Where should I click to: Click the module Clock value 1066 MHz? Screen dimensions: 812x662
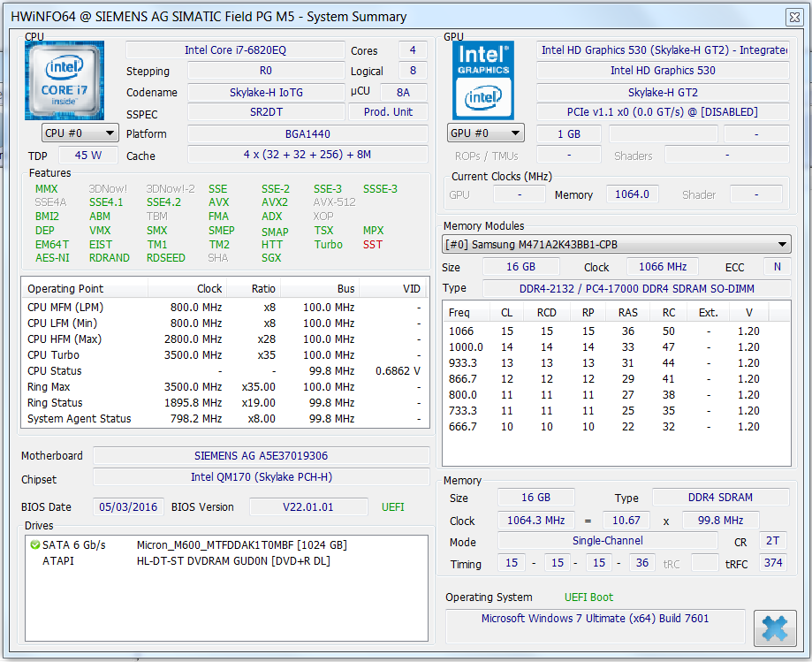tap(663, 267)
